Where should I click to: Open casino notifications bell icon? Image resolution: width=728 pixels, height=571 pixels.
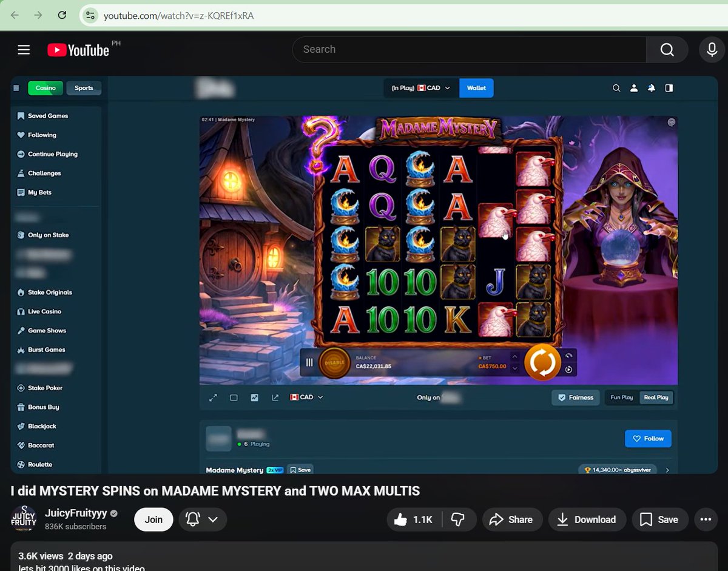[x=652, y=88]
